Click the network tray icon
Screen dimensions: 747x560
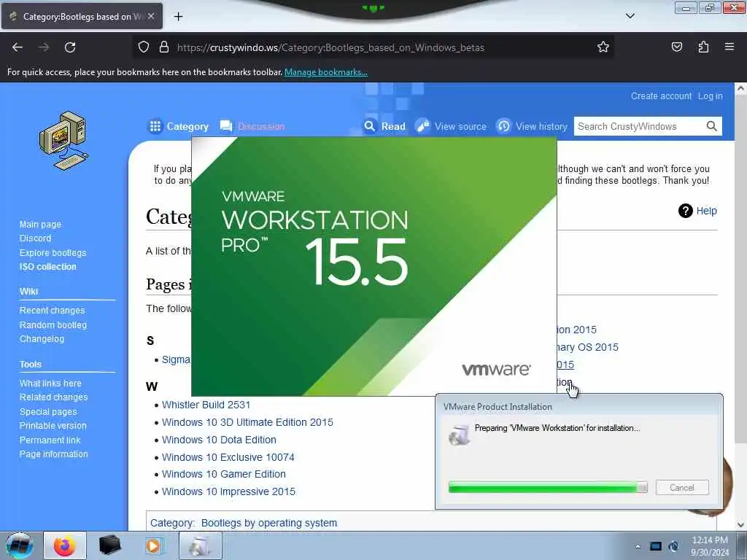(x=673, y=546)
